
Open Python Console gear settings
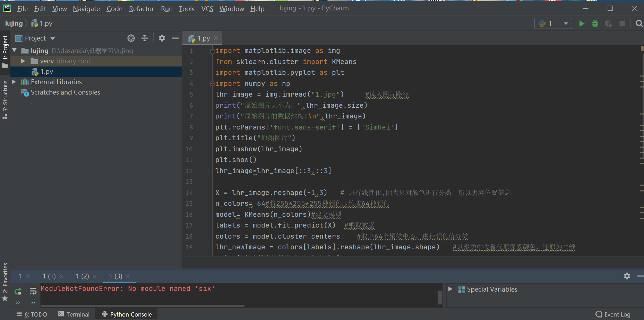627,276
